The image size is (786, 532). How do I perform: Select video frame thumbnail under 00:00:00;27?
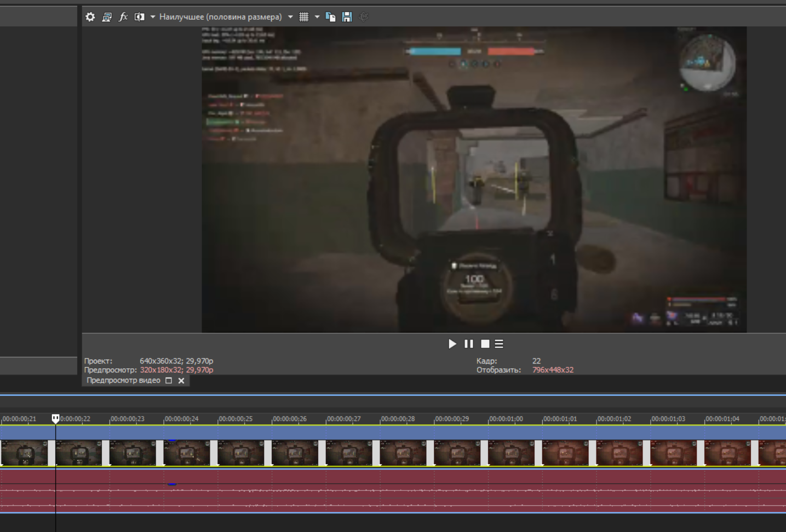(x=349, y=453)
